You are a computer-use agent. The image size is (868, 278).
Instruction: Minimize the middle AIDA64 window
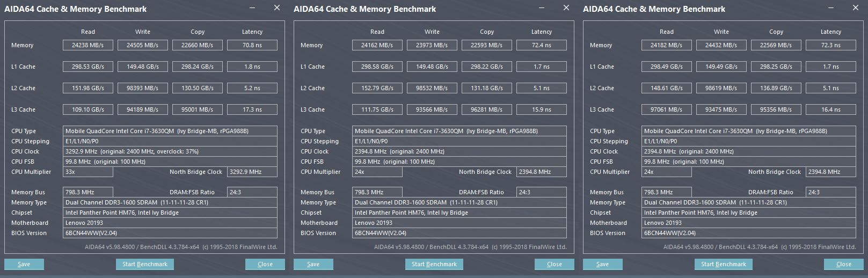(542, 8)
